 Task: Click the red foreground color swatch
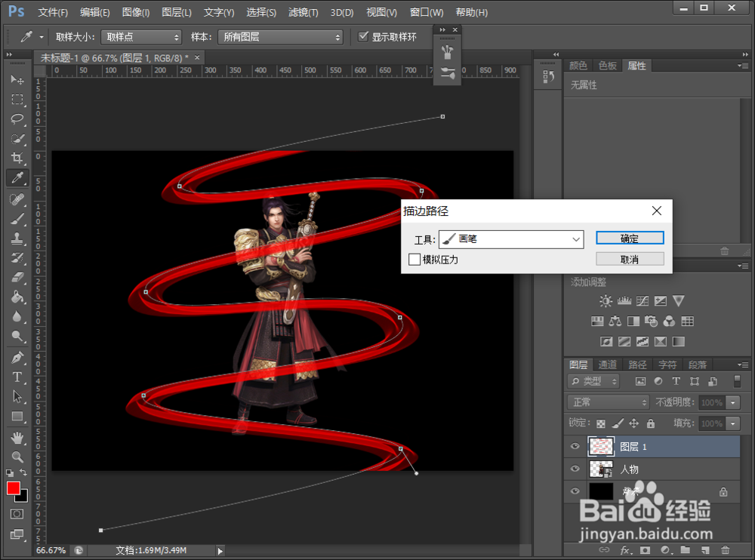13,488
